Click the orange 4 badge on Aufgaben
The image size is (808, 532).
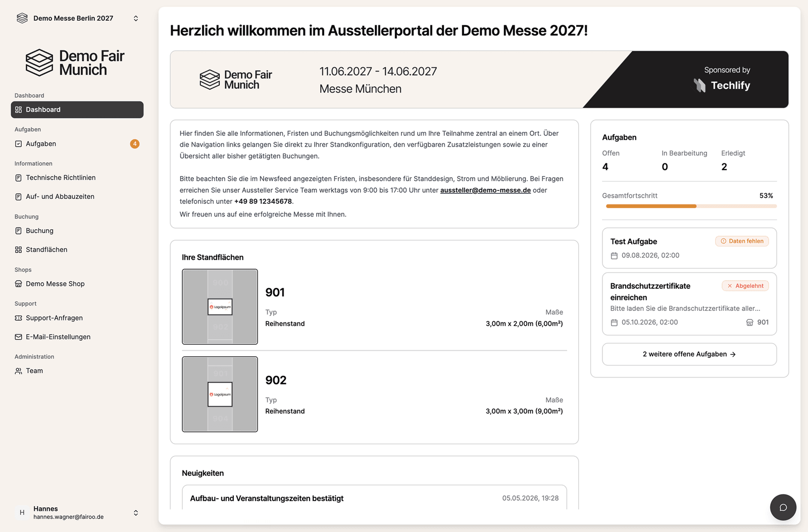pyautogui.click(x=135, y=144)
